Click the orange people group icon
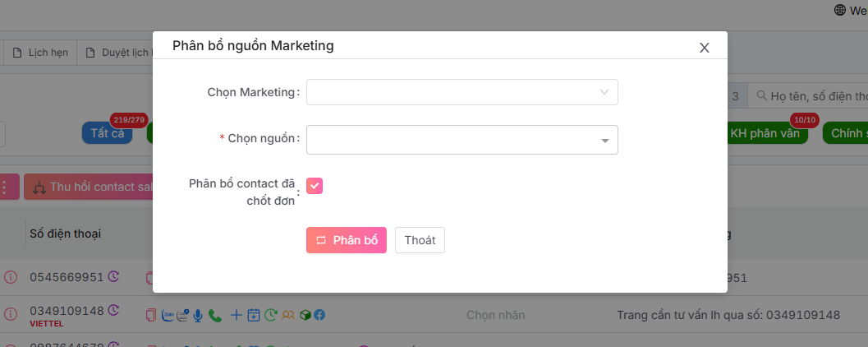Screen dimensions: 868x347 287,315
